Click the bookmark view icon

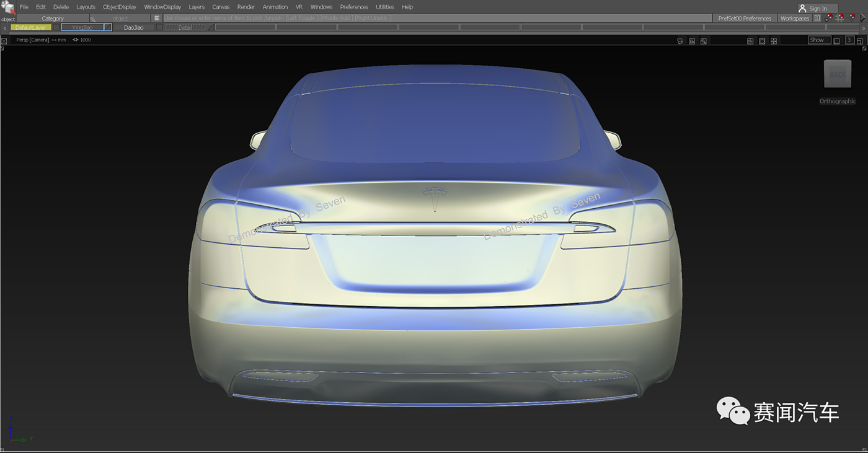692,41
